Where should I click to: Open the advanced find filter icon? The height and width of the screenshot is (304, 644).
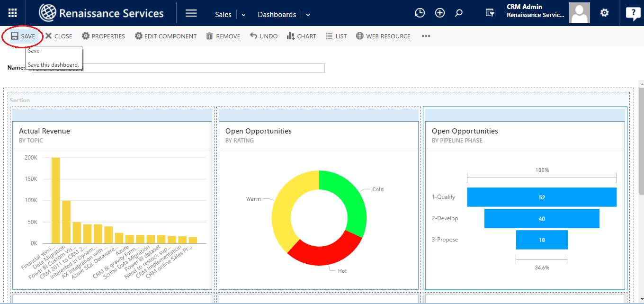(490, 13)
